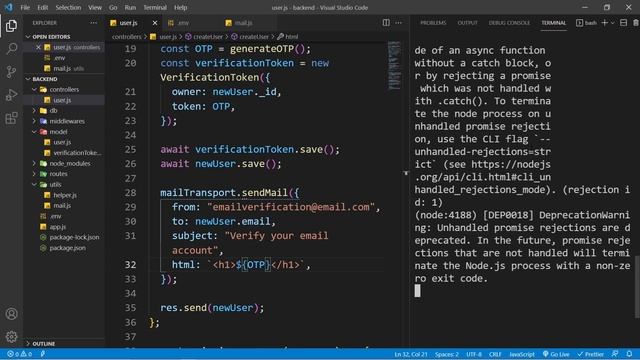This screenshot has height=360, width=640.
Task: Select the Terminal panel tab
Action: [x=553, y=23]
